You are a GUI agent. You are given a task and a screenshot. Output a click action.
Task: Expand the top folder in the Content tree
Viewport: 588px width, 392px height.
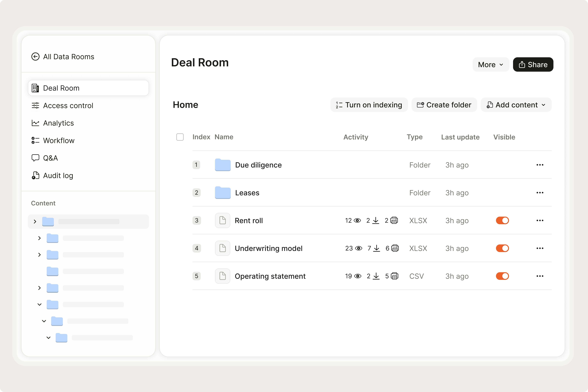(35, 221)
